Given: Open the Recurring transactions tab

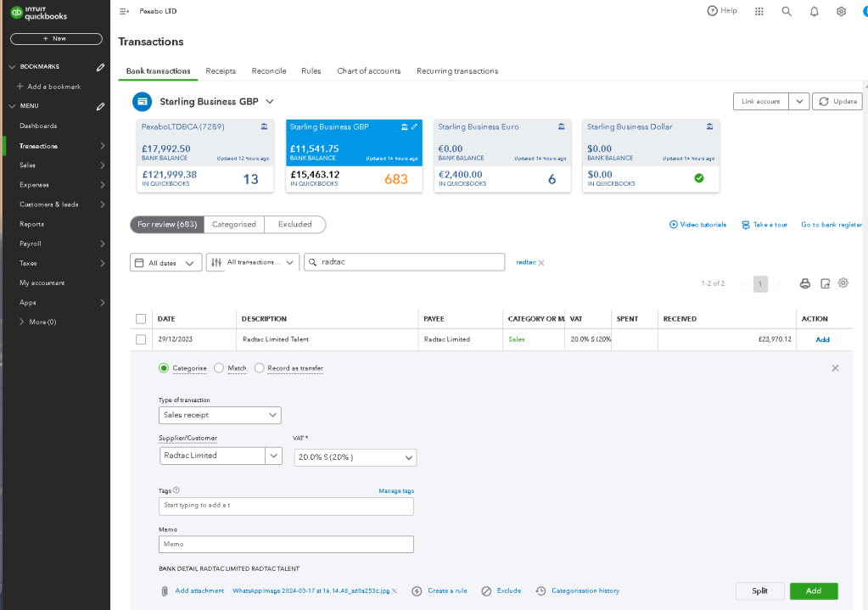Looking at the screenshot, I should [457, 71].
